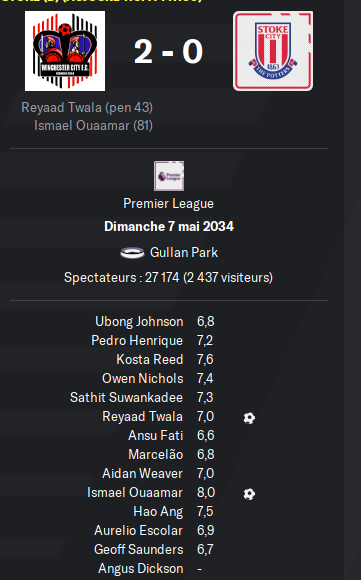361x580 pixels.
Task: Open Owen Nichols player profile
Action: (x=142, y=378)
